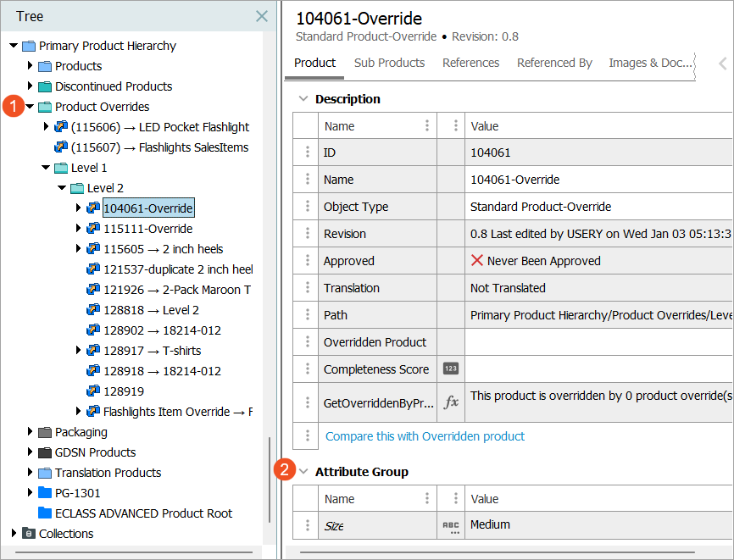Image resolution: width=734 pixels, height=560 pixels.
Task: Click the GDSN Products folder icon
Action: [x=45, y=452]
